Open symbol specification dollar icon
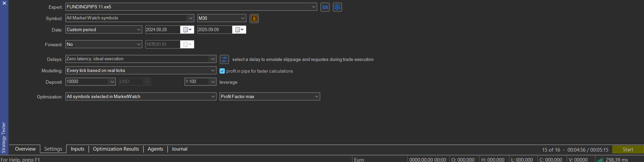This screenshot has height=162, width=644. (254, 18)
